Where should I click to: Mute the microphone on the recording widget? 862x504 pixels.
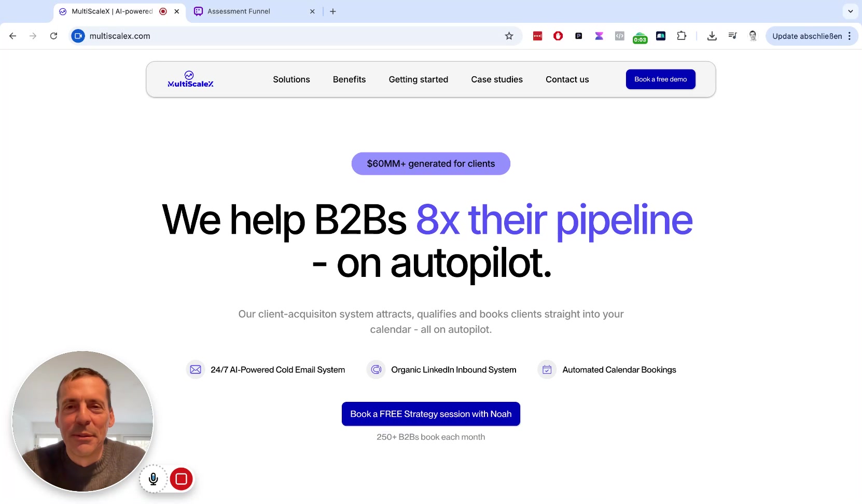click(154, 479)
